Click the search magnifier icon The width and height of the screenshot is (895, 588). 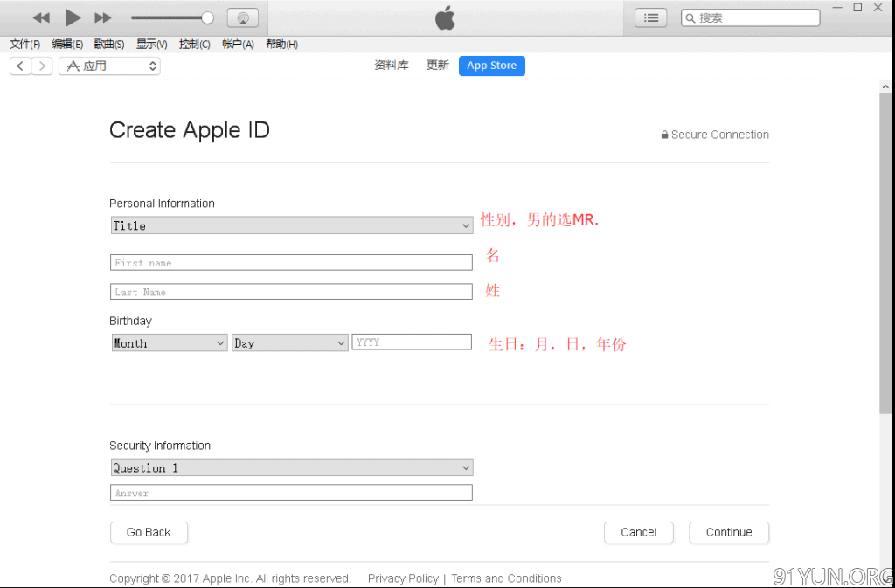[690, 18]
